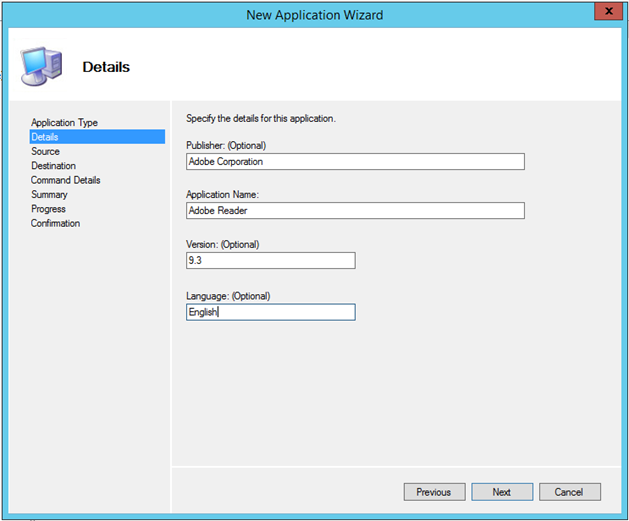Viewport: 629px width, 521px height.
Task: Focus the Application Name text box
Action: (x=355, y=211)
